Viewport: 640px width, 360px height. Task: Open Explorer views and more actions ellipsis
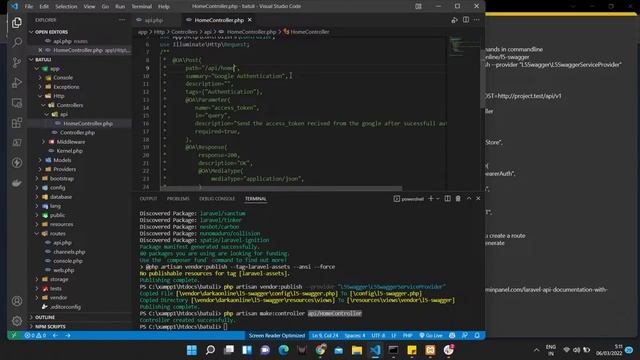point(122,20)
